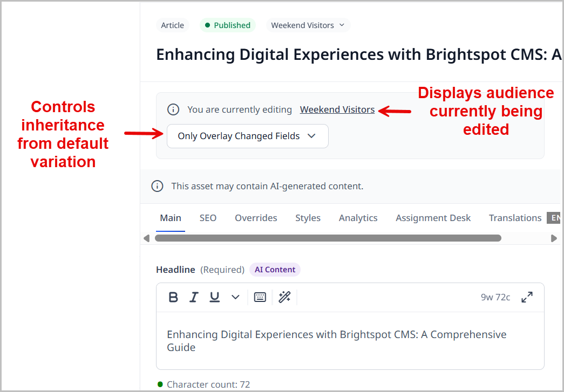Click the Weekend Visitors link in editing notice

(337, 109)
